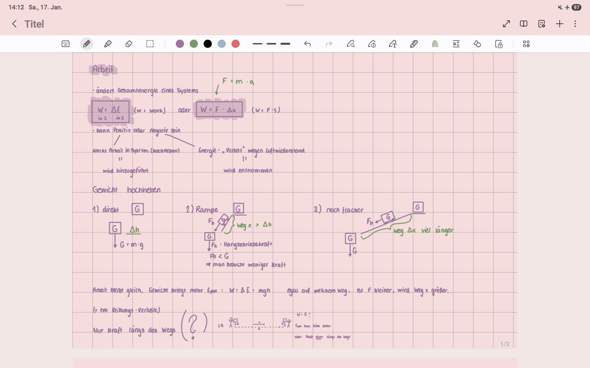Go back using the arrow beside Titel
This screenshot has height=368, width=590.
(x=14, y=24)
